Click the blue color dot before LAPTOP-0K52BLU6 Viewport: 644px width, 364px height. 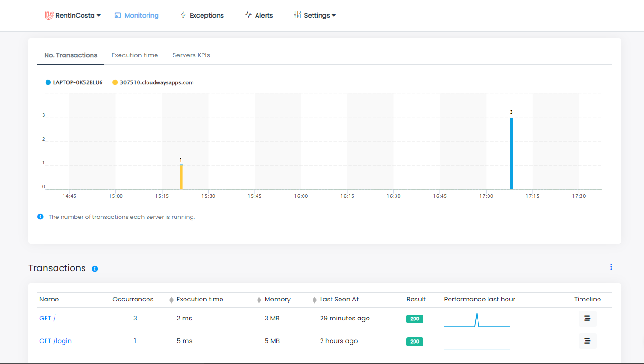47,82
